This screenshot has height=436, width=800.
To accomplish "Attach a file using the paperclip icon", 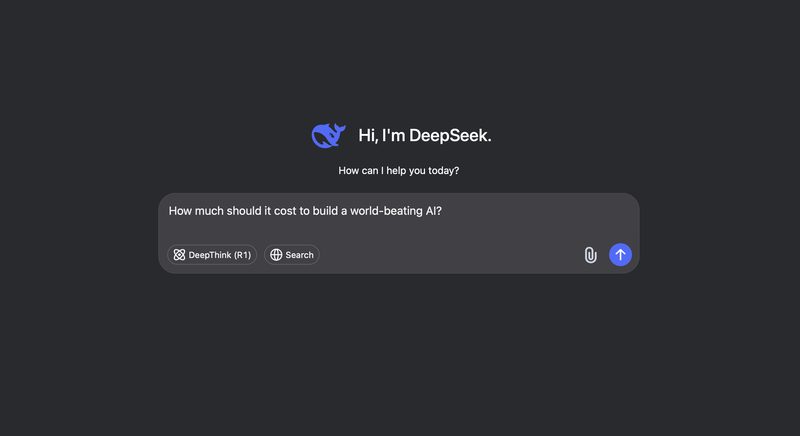I will coord(591,255).
